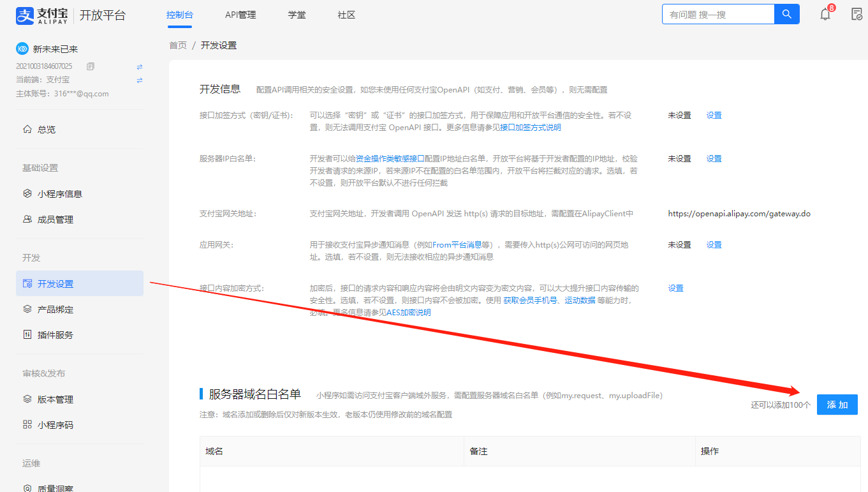The height and width of the screenshot is (492, 868).
Task: Focus the 有问题 搜一搜 search field
Action: click(x=718, y=14)
